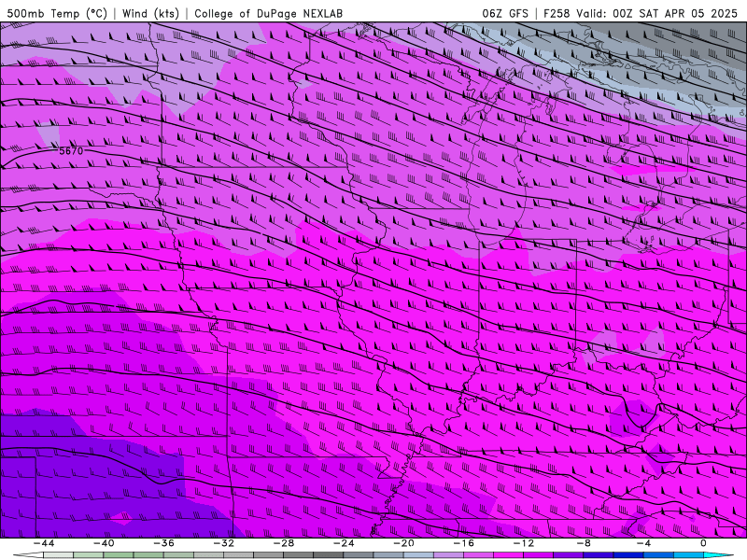
Task: Click the "-4" colorbar label
Action: tap(643, 543)
